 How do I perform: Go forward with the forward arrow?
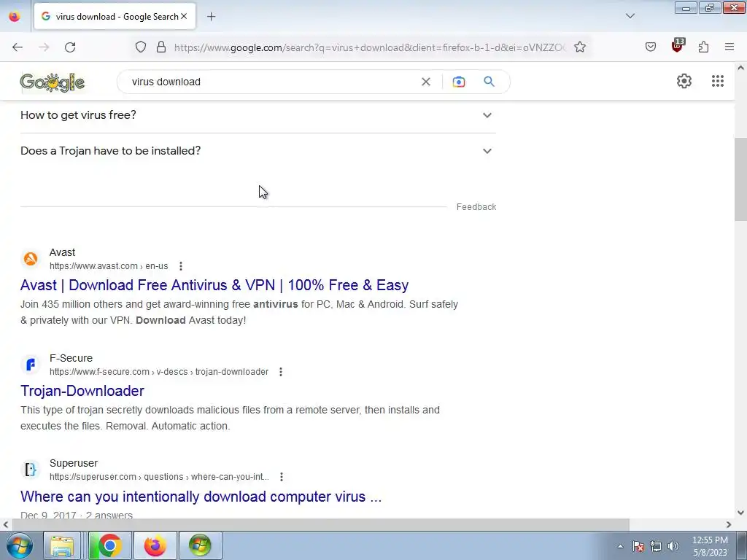[44, 47]
